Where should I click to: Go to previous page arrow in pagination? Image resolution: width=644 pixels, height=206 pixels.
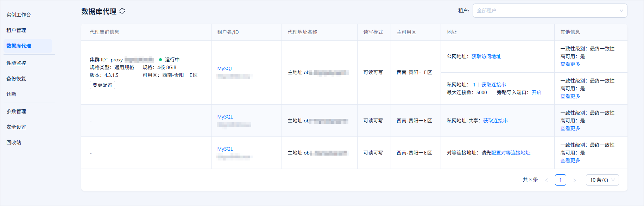(x=547, y=180)
